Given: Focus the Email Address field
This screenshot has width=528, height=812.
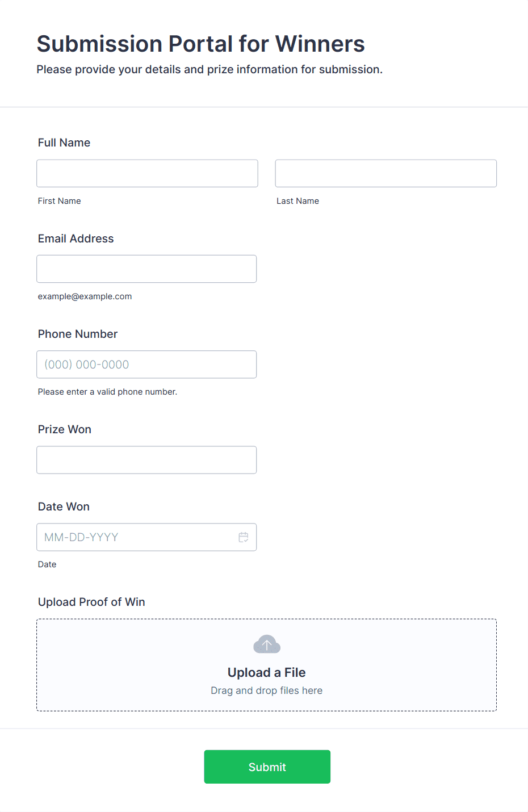Looking at the screenshot, I should (x=146, y=269).
